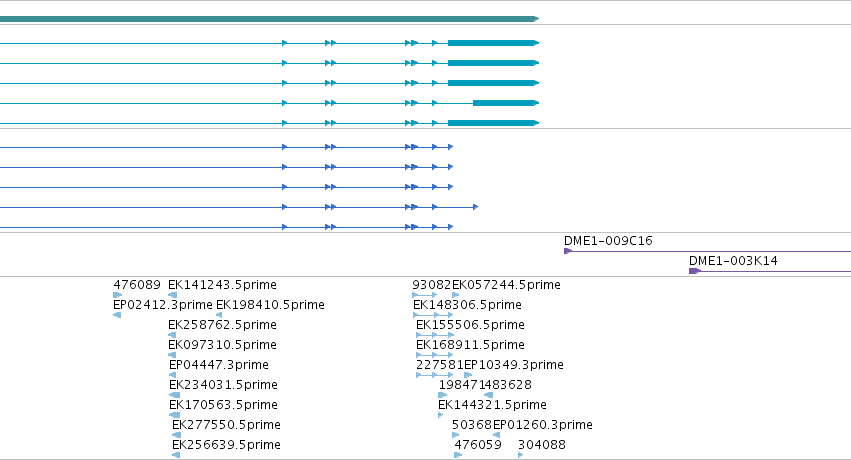Click EK234031.5prime feature name
The height and width of the screenshot is (460, 851).
pyautogui.click(x=223, y=385)
